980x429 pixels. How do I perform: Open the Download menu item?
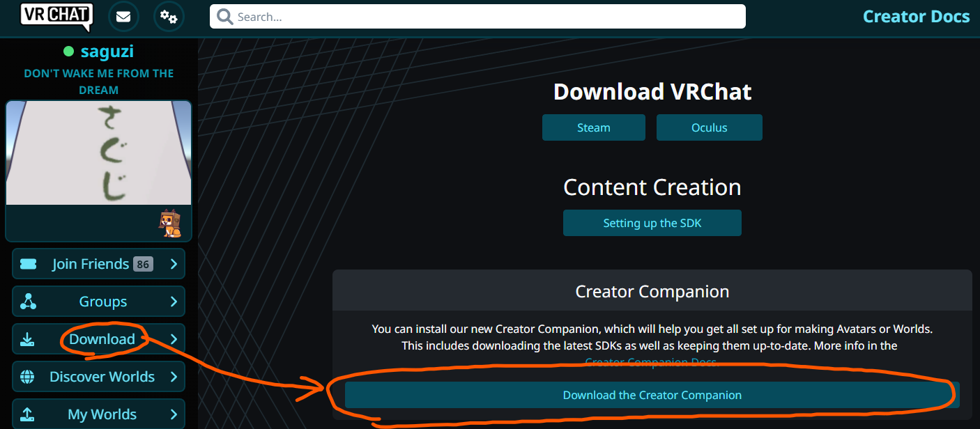(x=98, y=339)
